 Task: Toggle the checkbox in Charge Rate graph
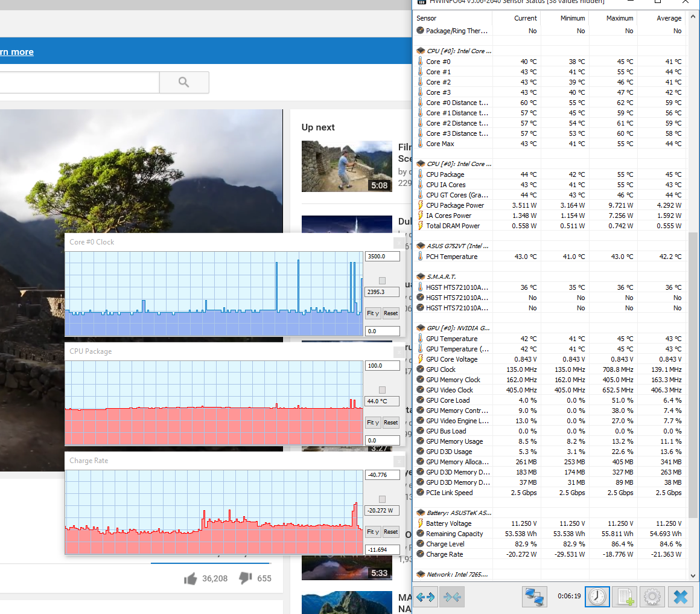coord(382,499)
